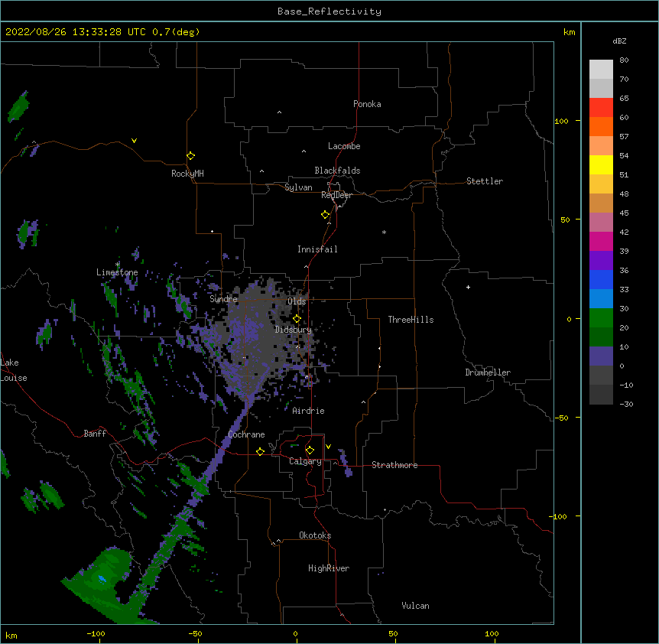Click the white plus marker north of Drumheller
This screenshot has width=659, height=644.
468,287
